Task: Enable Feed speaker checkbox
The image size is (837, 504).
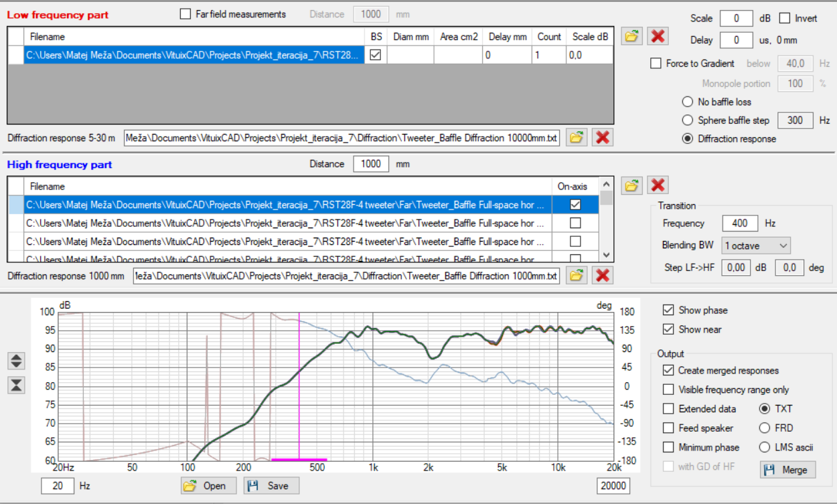Action: click(x=668, y=428)
